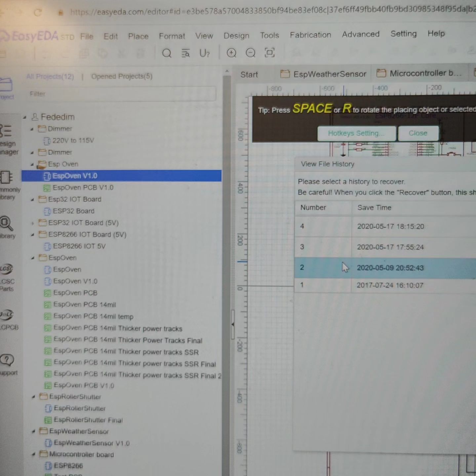
Task: Switch to the Microcontroller b... tab
Action: (419, 73)
